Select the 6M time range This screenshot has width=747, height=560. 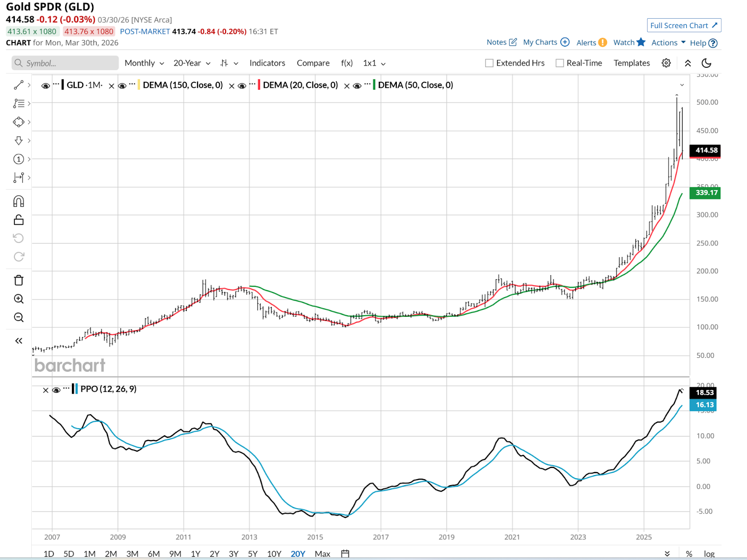tap(154, 554)
